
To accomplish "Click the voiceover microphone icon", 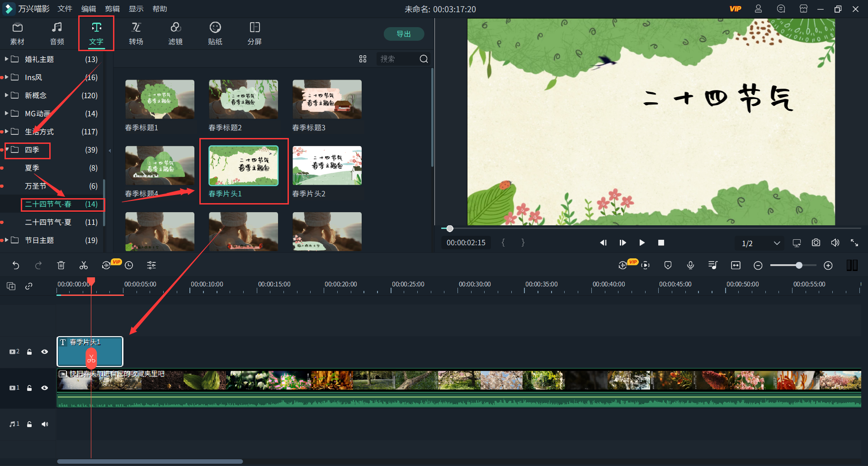I will point(690,266).
